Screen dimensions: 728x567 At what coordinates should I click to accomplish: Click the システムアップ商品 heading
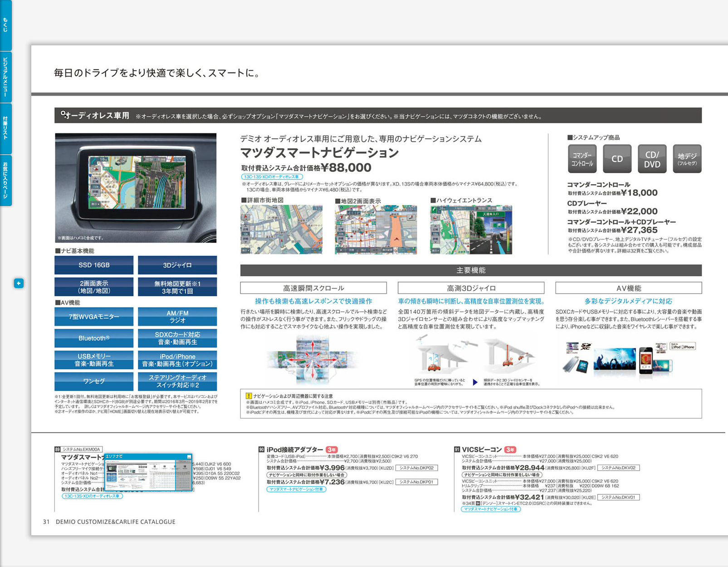pyautogui.click(x=593, y=137)
